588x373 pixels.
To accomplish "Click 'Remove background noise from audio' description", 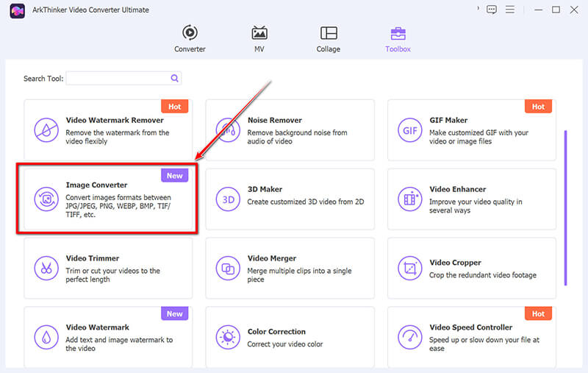I will pyautogui.click(x=297, y=137).
